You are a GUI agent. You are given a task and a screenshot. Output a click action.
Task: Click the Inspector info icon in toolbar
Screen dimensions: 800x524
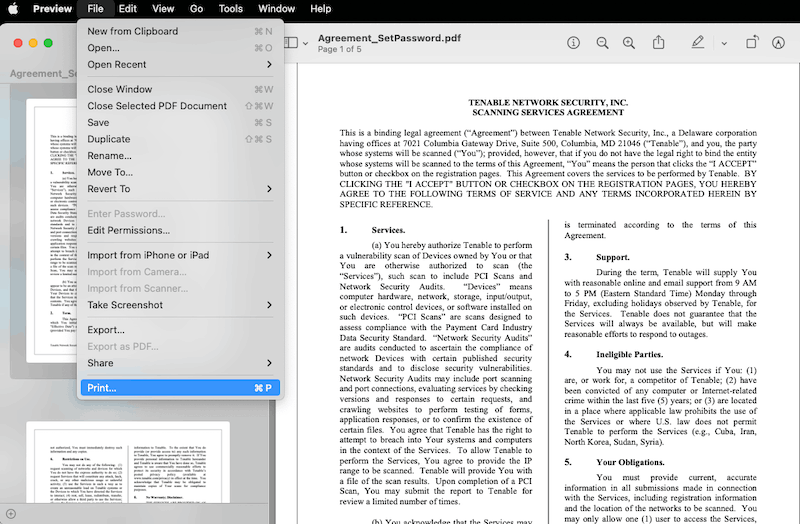point(574,43)
